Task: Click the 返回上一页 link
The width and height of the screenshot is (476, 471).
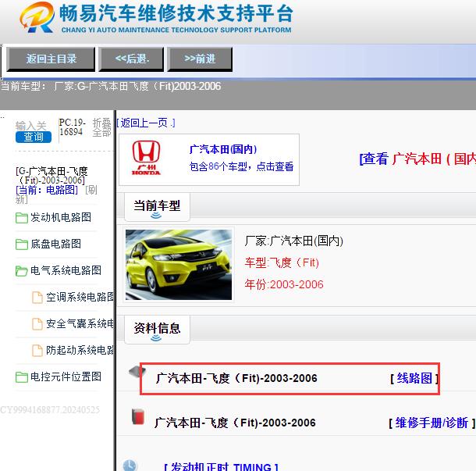Action: [x=146, y=123]
